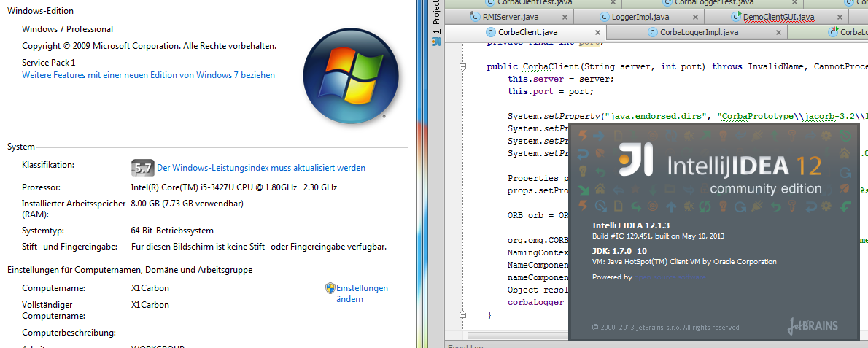The height and width of the screenshot is (348, 868).
Task: Click the Copyright 2009 Microsoft Corporation line
Action: pos(150,45)
